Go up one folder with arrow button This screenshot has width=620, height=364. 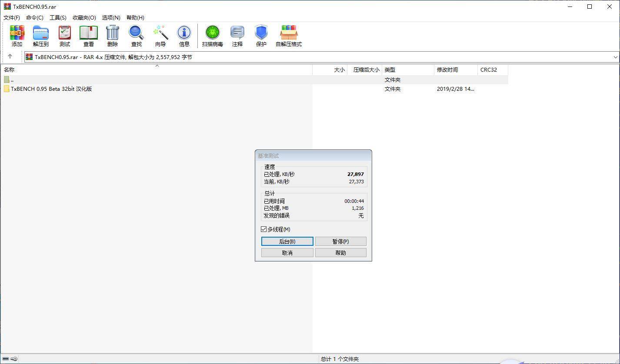10,56
